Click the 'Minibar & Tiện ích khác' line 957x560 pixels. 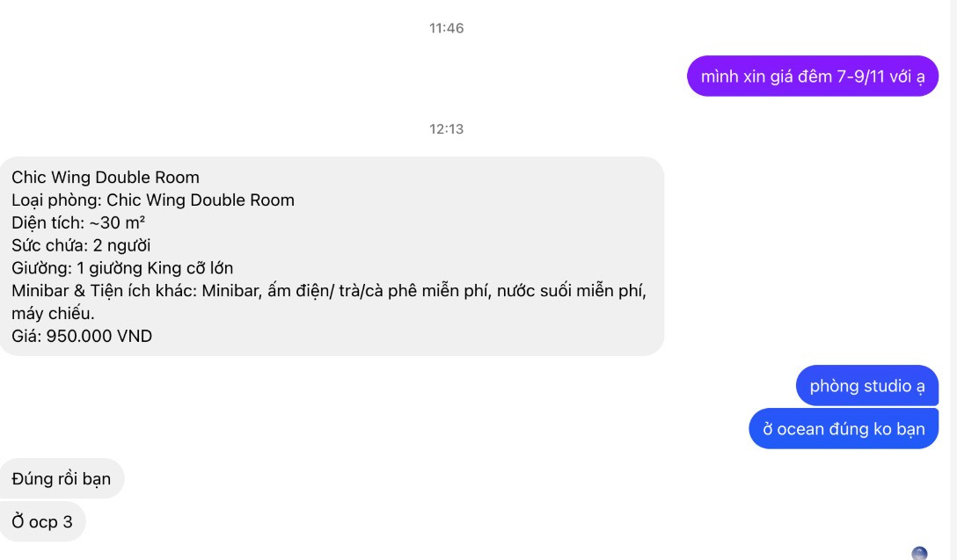(x=329, y=290)
